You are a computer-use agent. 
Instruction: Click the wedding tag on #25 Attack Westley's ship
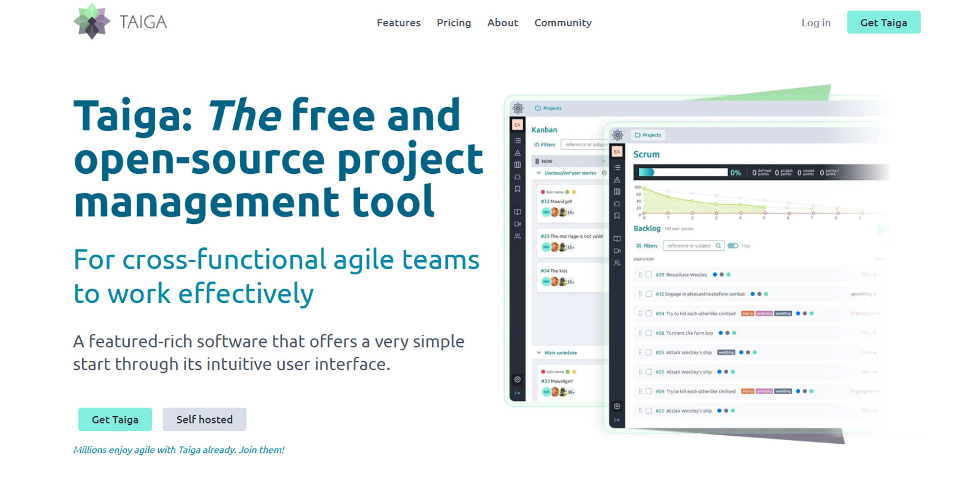726,353
